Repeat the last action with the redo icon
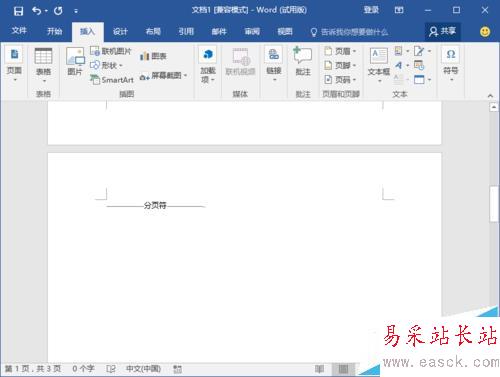The image size is (500, 377). click(x=58, y=11)
